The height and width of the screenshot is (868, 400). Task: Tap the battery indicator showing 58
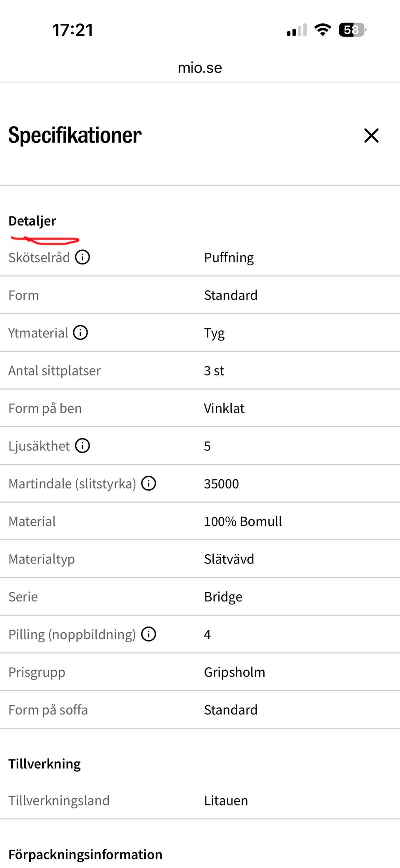tap(352, 30)
